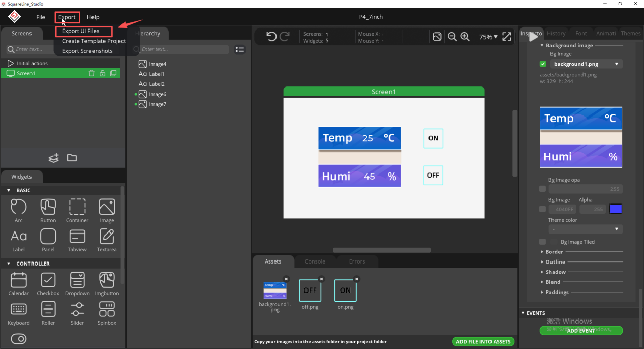The width and height of the screenshot is (644, 349).
Task: Choose Export Screenshots
Action: [87, 51]
